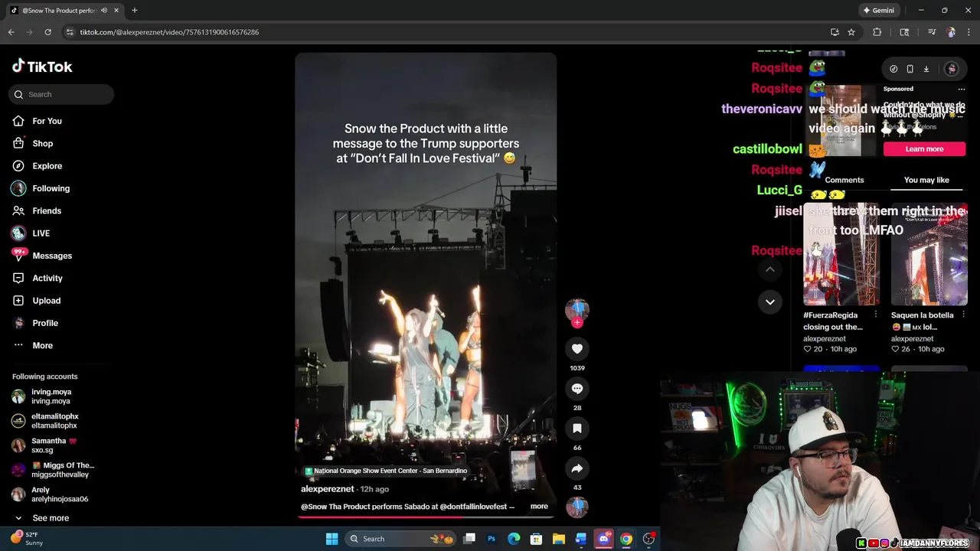Open Messages in the sidebar
This screenshot has height=551, width=980.
tap(41, 256)
